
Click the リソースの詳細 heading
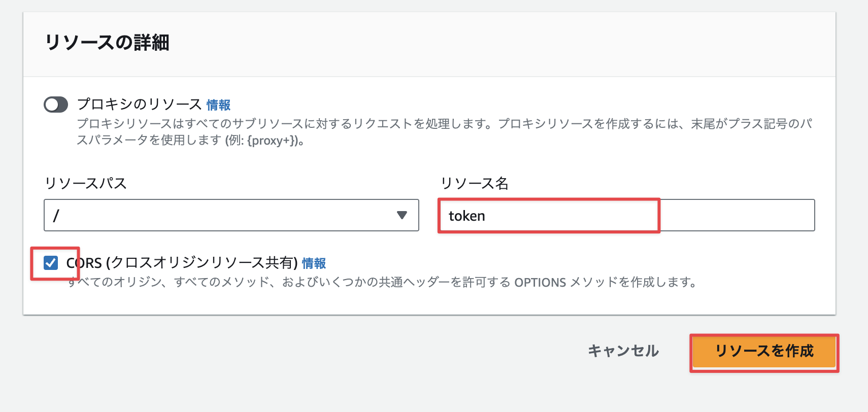[107, 42]
